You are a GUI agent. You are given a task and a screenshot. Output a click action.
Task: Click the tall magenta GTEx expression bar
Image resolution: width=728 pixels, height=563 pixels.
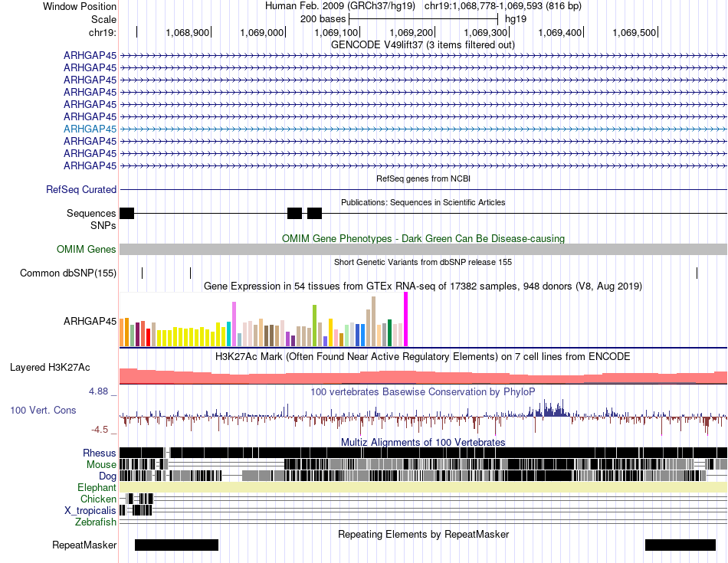[406, 319]
